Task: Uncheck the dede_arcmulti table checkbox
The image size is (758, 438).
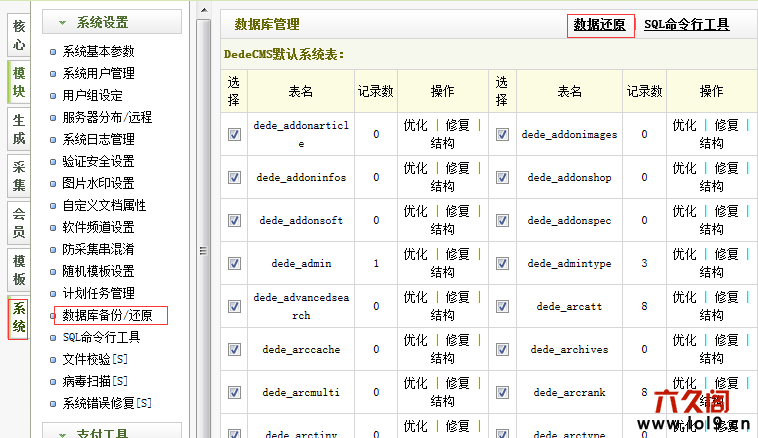Action: (x=234, y=393)
